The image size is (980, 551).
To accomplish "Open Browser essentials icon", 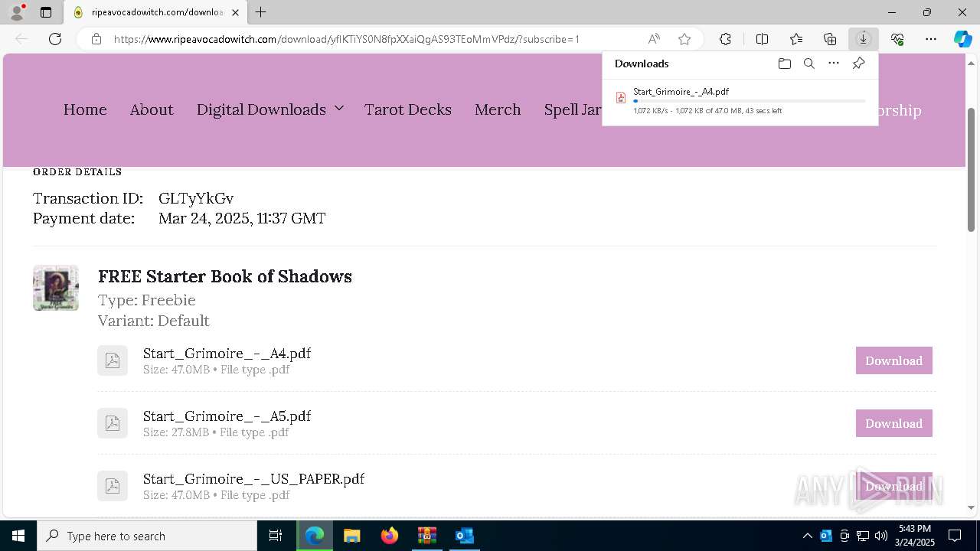I will pyautogui.click(x=897, y=39).
